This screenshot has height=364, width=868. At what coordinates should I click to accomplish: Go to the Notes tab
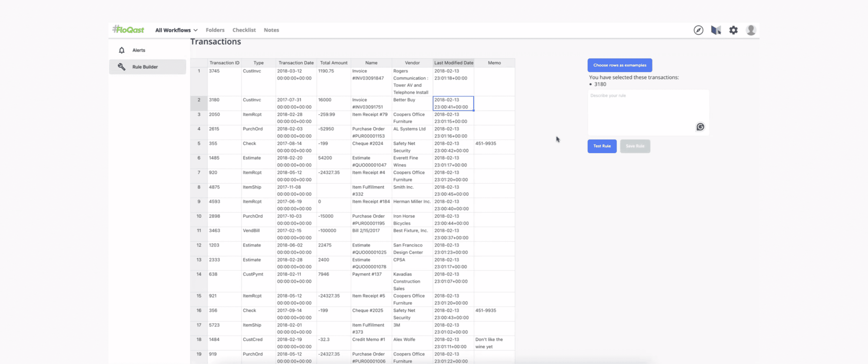click(271, 30)
